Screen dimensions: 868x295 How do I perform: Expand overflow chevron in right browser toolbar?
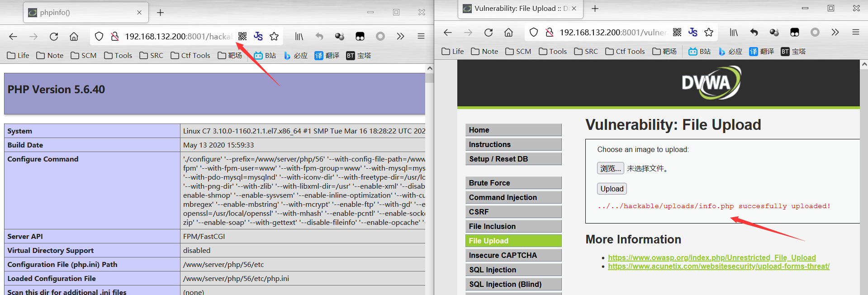(x=835, y=33)
